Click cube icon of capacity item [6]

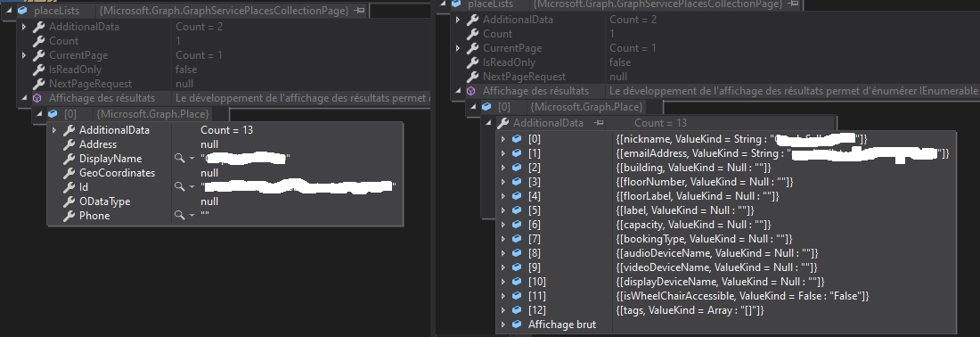[x=516, y=225]
